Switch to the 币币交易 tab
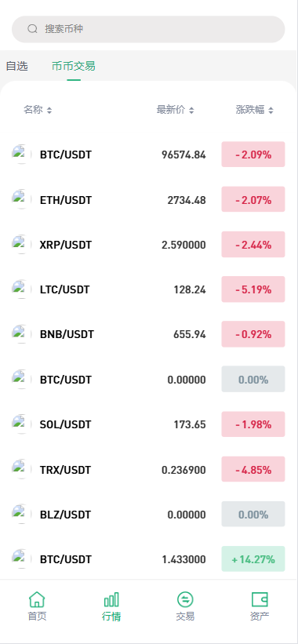The height and width of the screenshot is (644, 298). (74, 66)
